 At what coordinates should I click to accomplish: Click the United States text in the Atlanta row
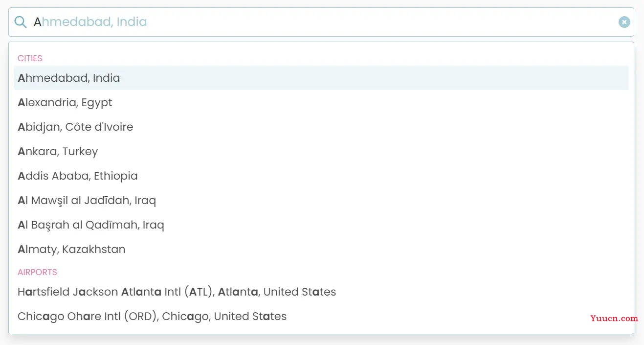coord(300,292)
